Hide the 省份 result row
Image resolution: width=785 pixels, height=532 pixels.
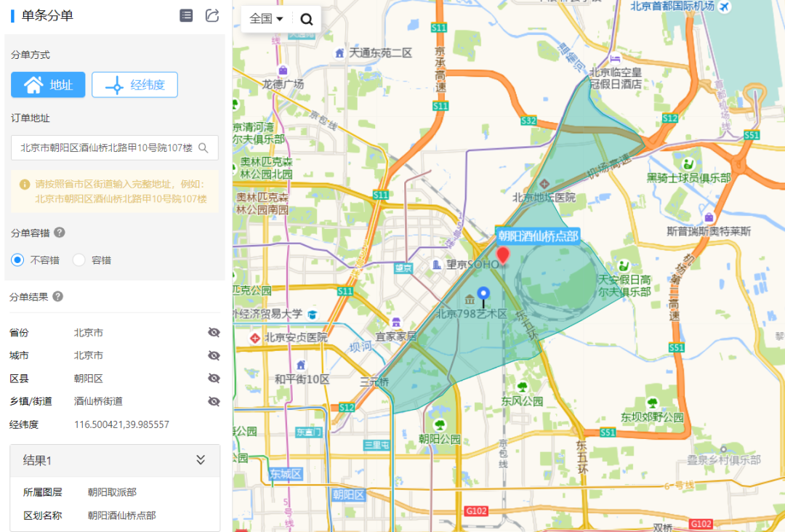(x=213, y=332)
